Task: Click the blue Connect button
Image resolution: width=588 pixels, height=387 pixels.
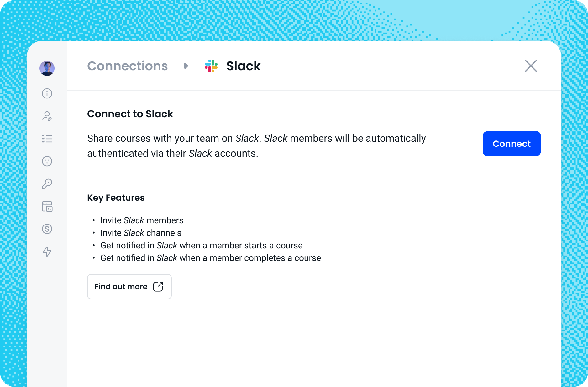Action: click(512, 144)
